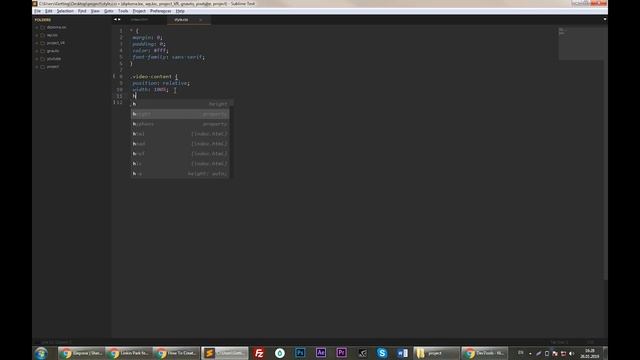Open Skype from the taskbar
Image resolution: width=640 pixels, height=360 pixels.
382,353
